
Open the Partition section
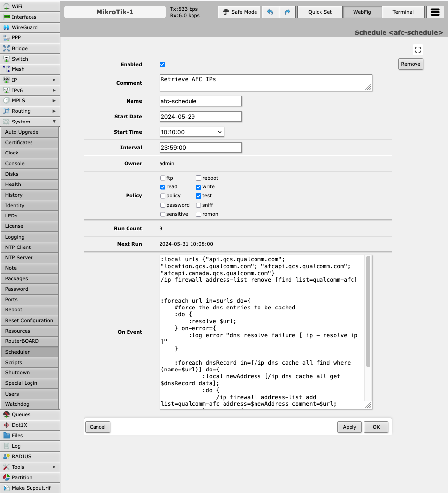(x=30, y=477)
